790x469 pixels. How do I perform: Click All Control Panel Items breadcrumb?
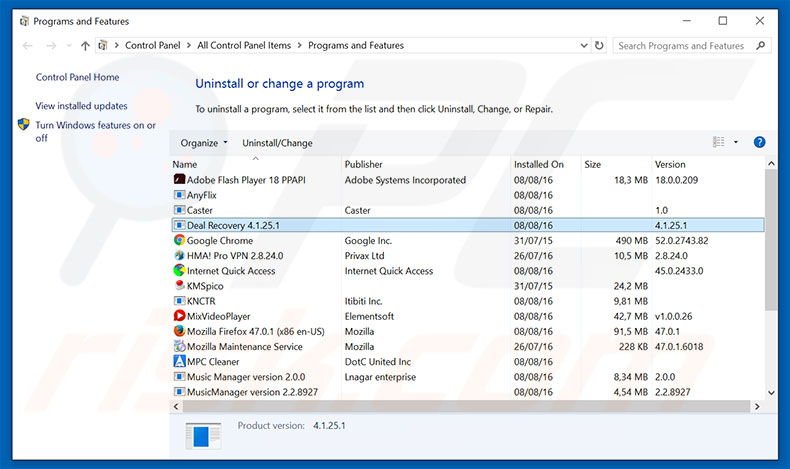pos(244,45)
